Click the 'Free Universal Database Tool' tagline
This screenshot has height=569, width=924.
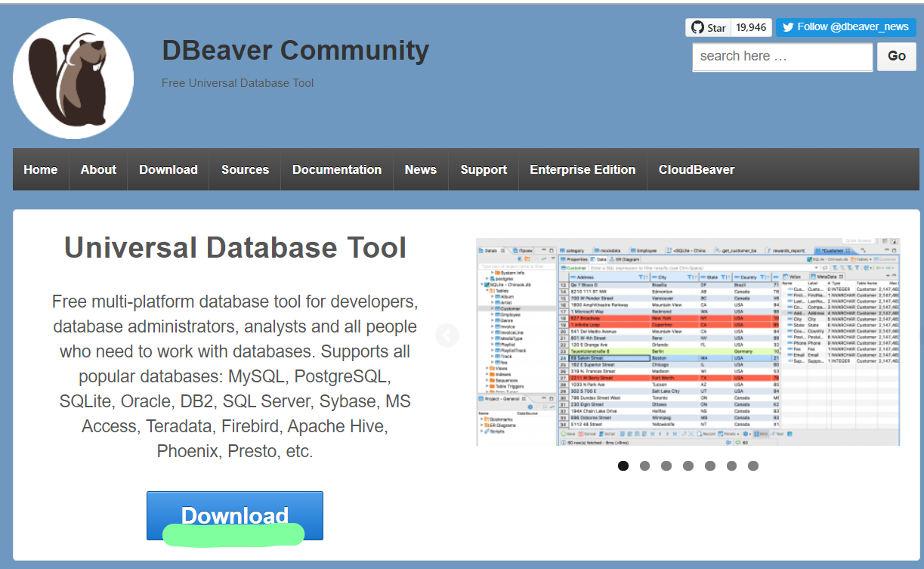237,83
